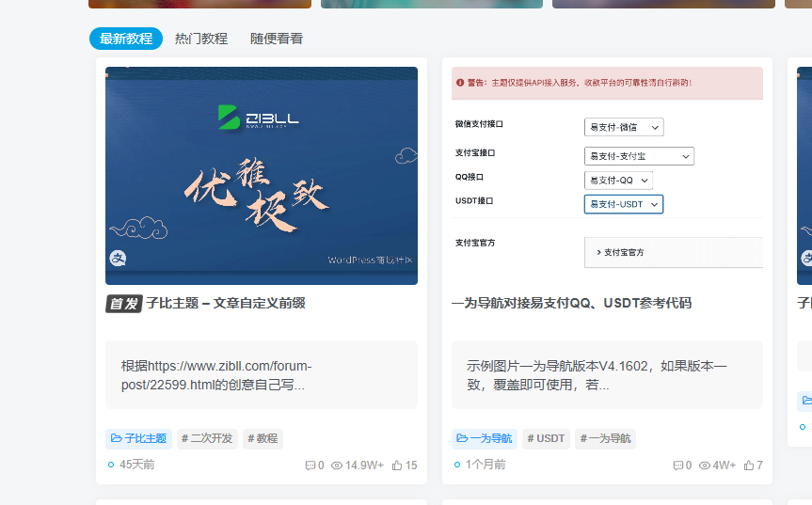812x505 pixels.
Task: Open the ZIBLL 优雅极致 thumbnail image
Action: tap(262, 176)
